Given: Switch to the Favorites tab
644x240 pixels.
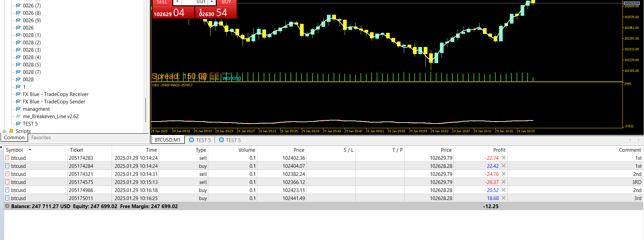Looking at the screenshot, I should 41,138.
